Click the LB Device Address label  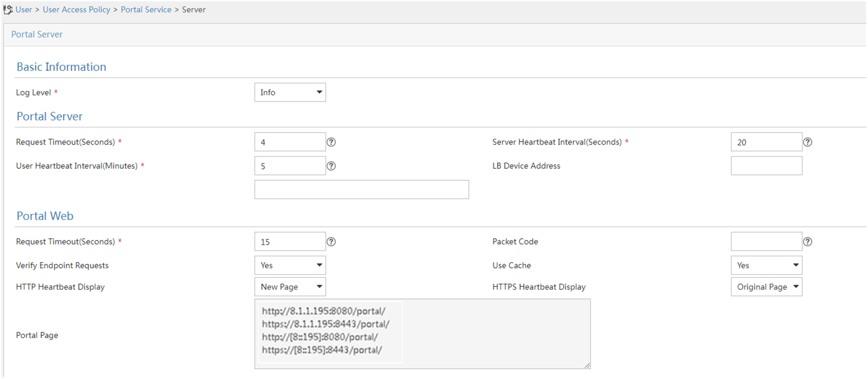526,166
